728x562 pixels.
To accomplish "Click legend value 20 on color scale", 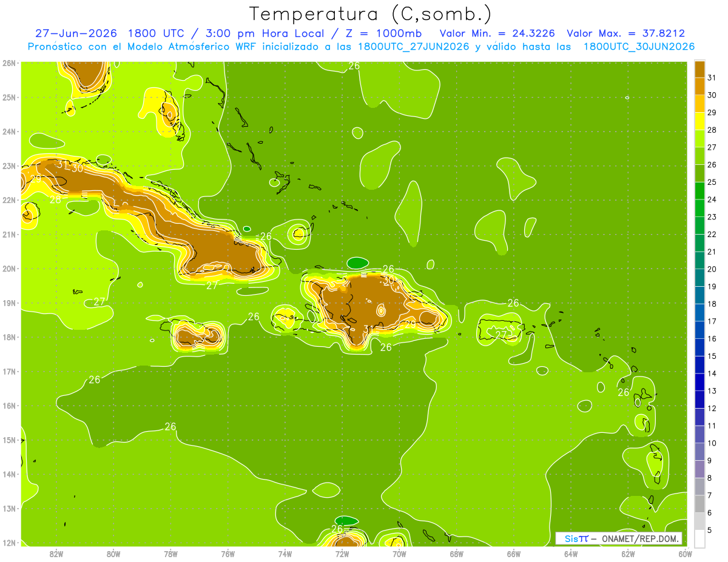I will coord(712,269).
